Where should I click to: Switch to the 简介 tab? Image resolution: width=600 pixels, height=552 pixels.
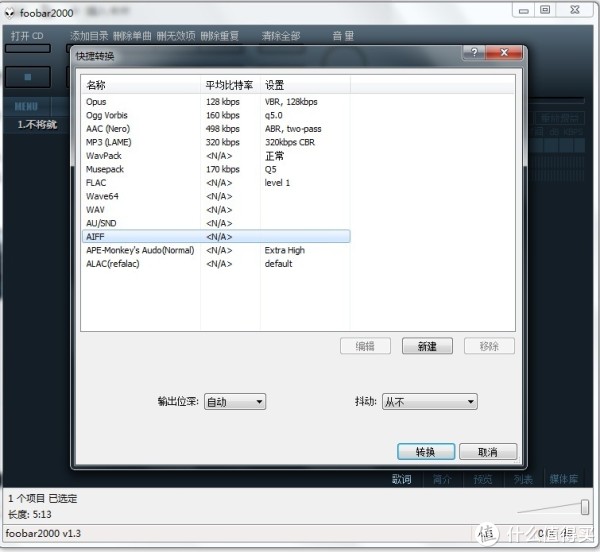click(442, 479)
